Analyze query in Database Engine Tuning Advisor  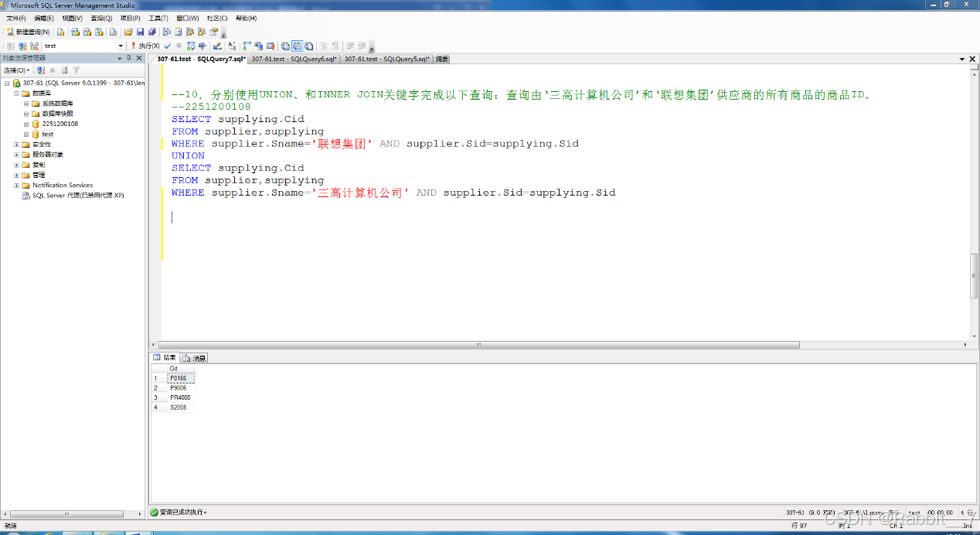point(202,46)
